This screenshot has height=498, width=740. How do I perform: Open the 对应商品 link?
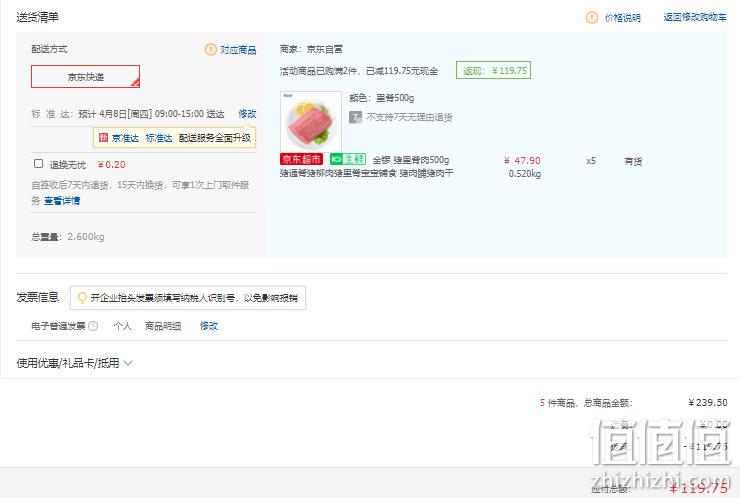(x=238, y=50)
